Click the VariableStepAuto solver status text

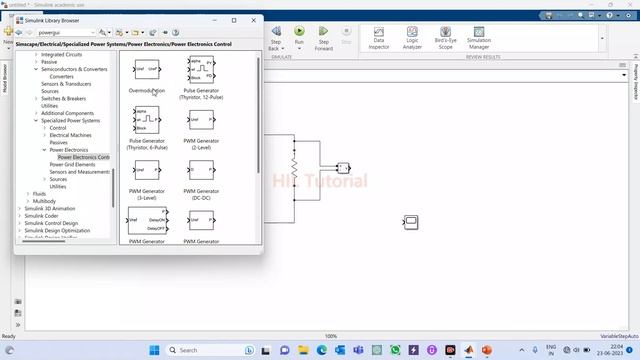(x=619, y=336)
